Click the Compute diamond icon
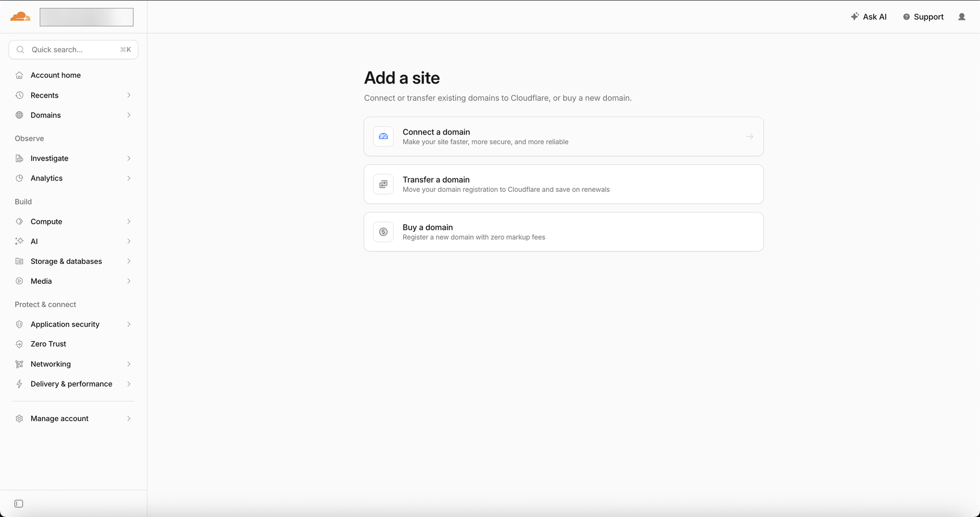The image size is (980, 517). pos(19,221)
